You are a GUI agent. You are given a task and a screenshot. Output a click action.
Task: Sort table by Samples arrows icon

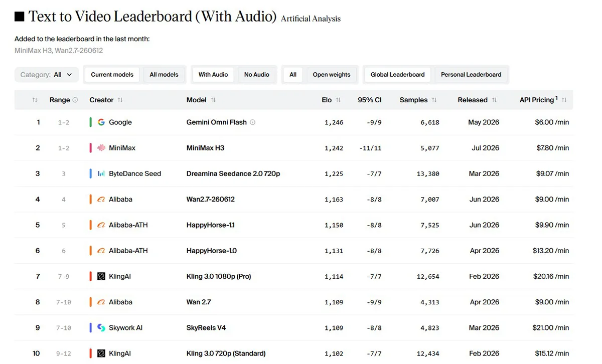pos(434,100)
